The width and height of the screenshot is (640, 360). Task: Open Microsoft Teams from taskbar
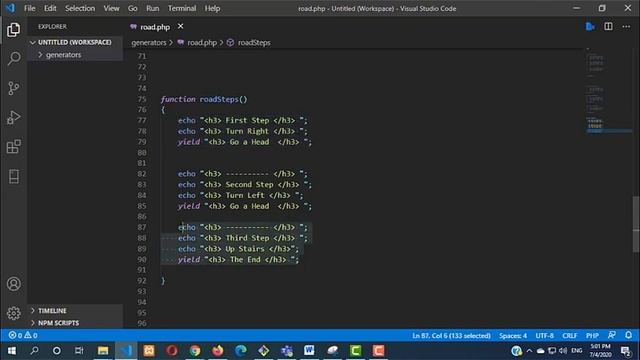287,351
